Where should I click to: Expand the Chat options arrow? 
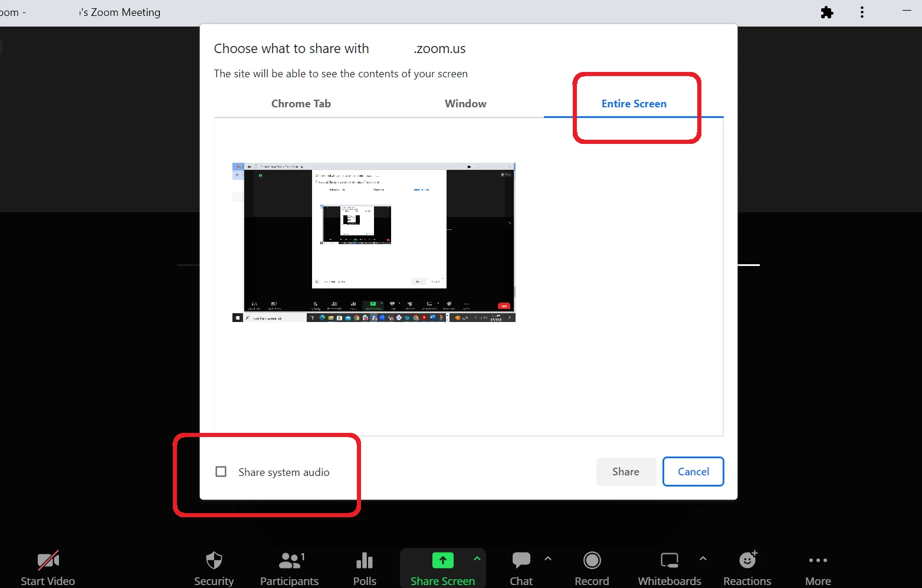[548, 559]
